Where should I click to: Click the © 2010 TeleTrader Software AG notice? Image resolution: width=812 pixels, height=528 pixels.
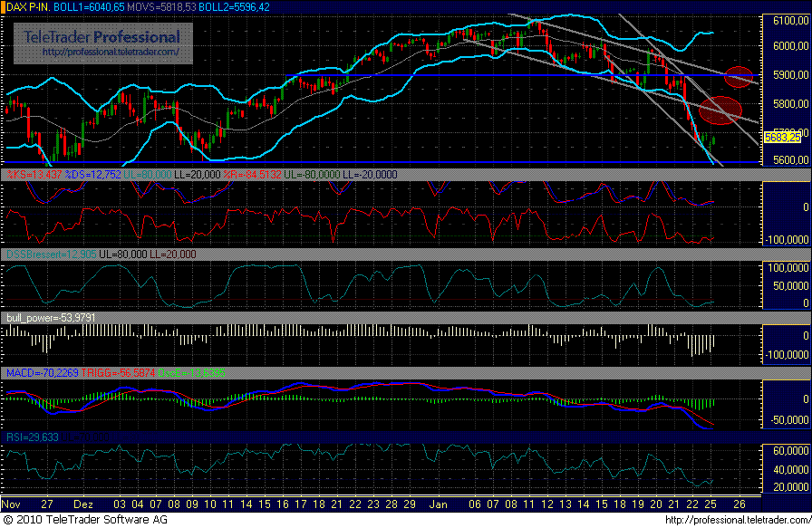[x=85, y=520]
